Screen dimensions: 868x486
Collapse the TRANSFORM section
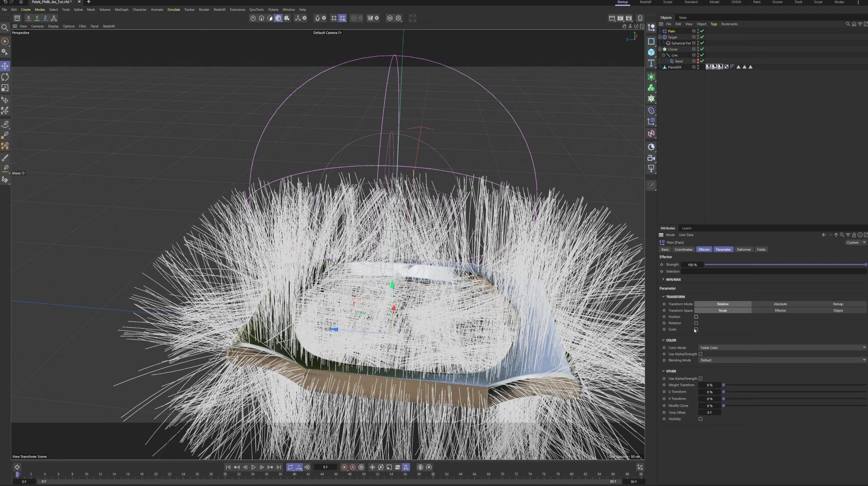[663, 297]
